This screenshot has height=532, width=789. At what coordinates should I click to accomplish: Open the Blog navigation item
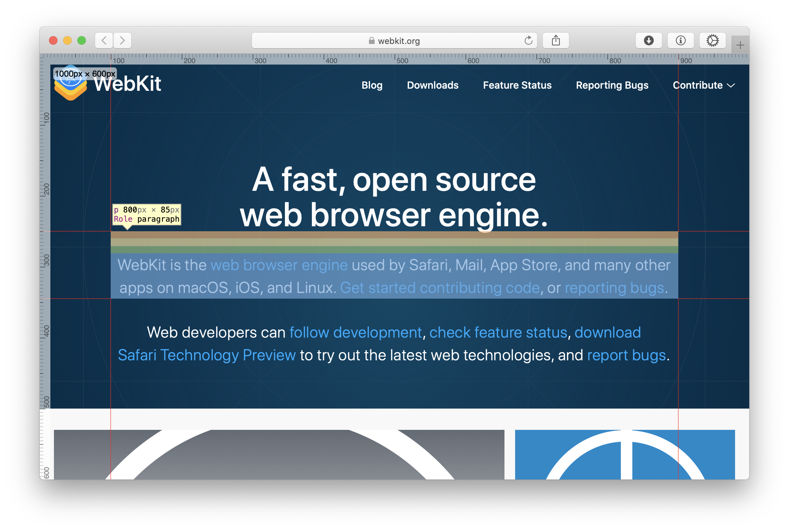click(372, 85)
